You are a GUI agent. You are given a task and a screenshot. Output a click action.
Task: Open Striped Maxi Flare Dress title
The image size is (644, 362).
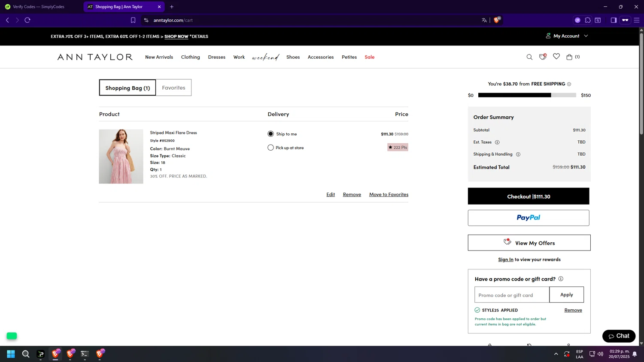point(173,133)
